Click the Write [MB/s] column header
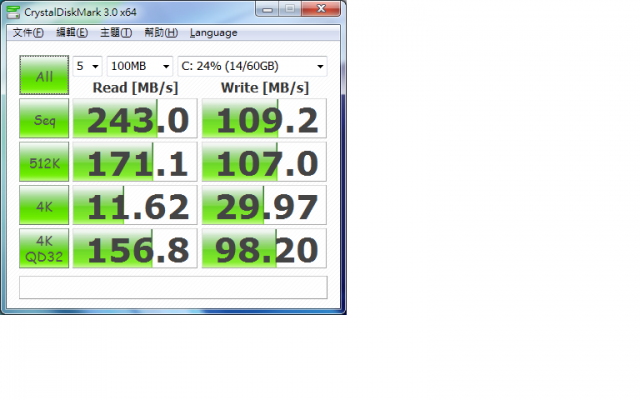The image size is (640, 400). (265, 88)
